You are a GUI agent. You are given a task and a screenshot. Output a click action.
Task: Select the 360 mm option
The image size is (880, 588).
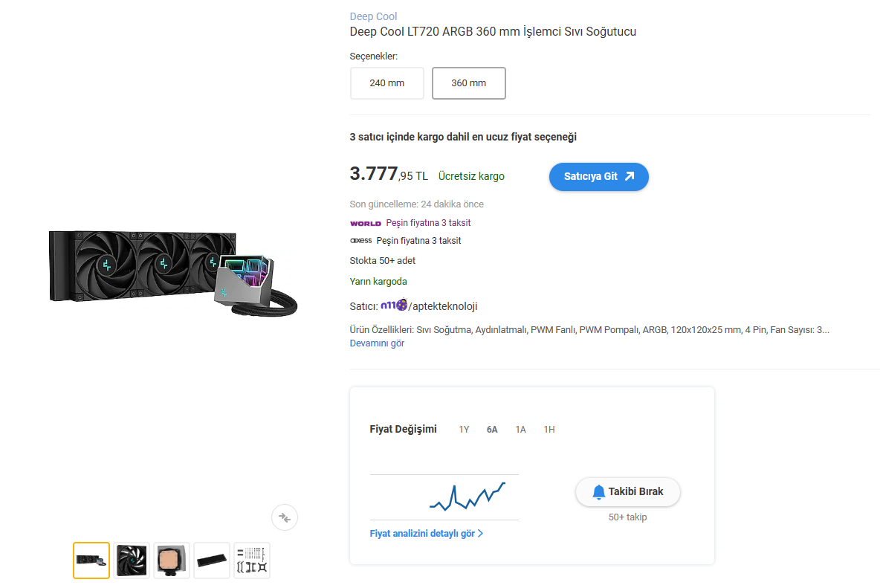coord(469,83)
